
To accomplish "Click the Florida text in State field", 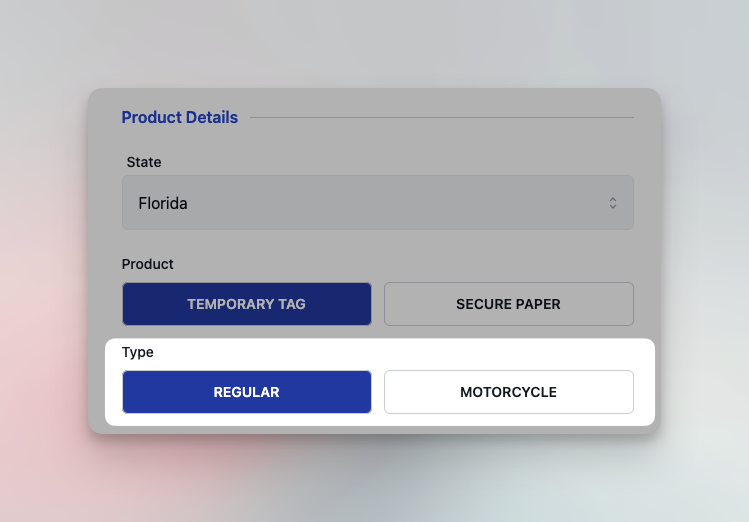I will [163, 203].
